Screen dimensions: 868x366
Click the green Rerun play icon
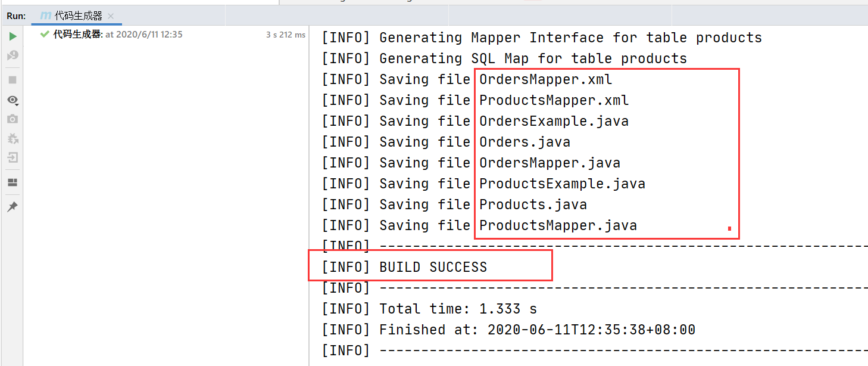click(13, 37)
